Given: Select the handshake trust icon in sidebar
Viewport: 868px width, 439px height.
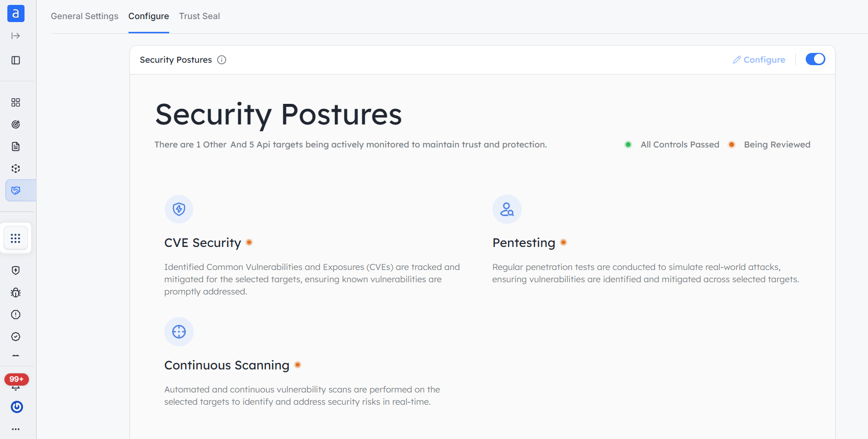Looking at the screenshot, I should point(16,191).
